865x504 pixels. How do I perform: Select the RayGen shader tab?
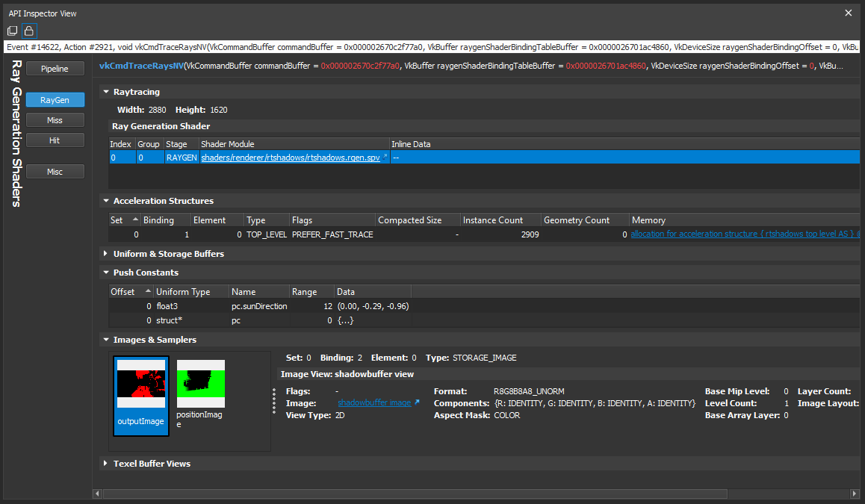coord(55,100)
